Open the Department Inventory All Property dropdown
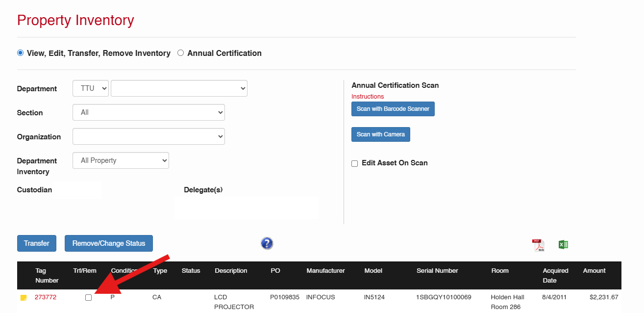 click(121, 160)
